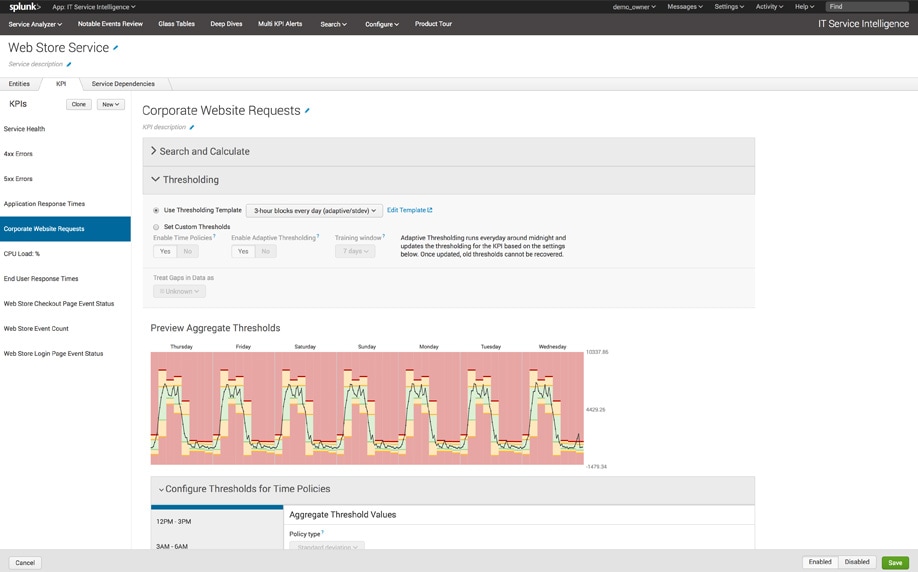
Task: Expand the Search and Calculate section
Action: 448,152
